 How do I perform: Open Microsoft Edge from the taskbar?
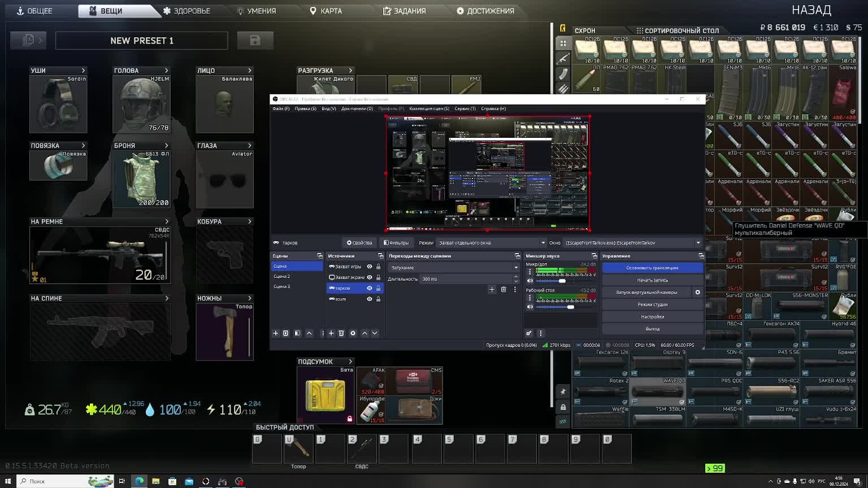coord(139,481)
